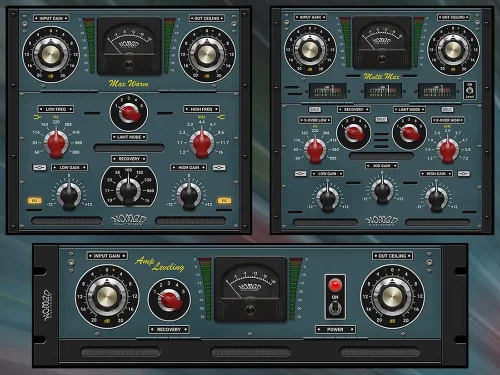Click the Max Warm High Gain black knob
The height and width of the screenshot is (375, 500).
tap(189, 196)
